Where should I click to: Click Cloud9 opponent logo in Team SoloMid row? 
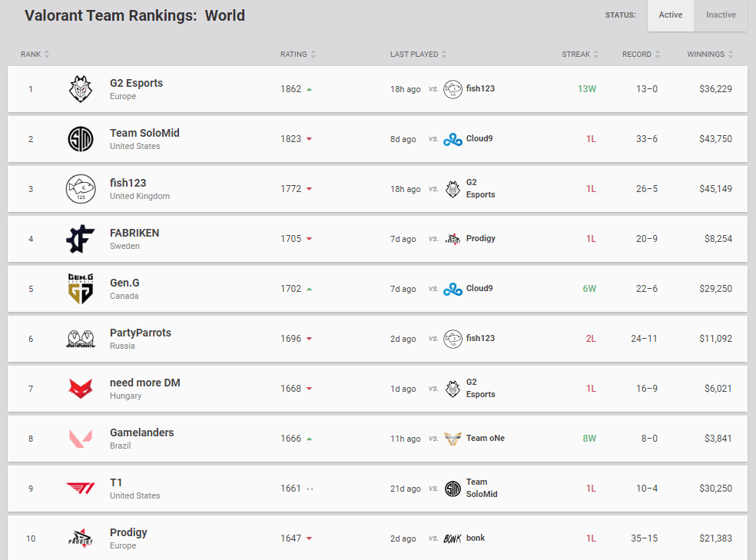click(453, 139)
